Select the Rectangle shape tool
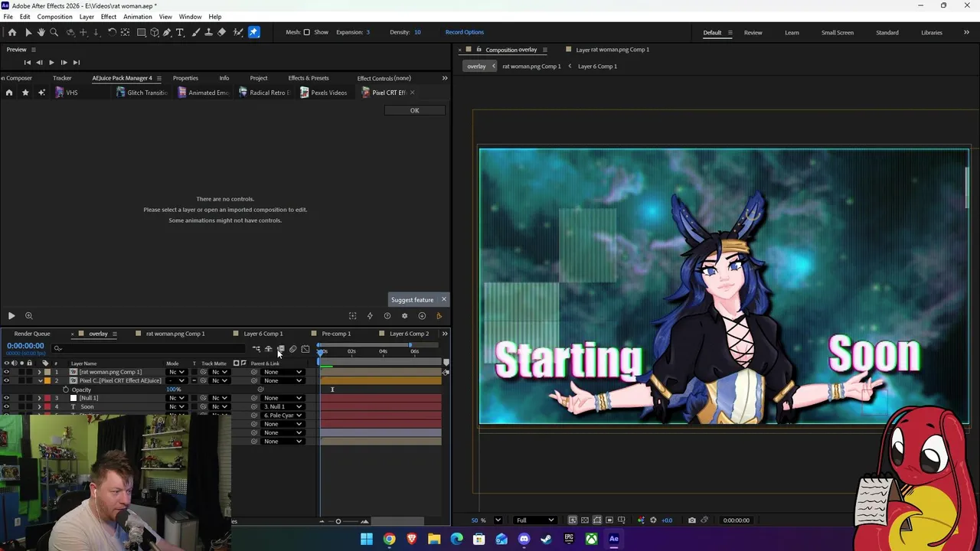Image resolution: width=980 pixels, height=551 pixels. (x=142, y=32)
